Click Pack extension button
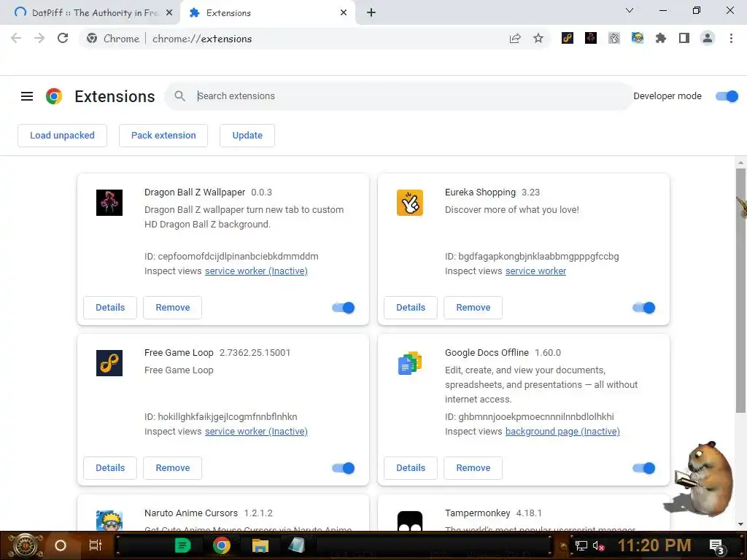This screenshot has height=560, width=747. (x=163, y=136)
